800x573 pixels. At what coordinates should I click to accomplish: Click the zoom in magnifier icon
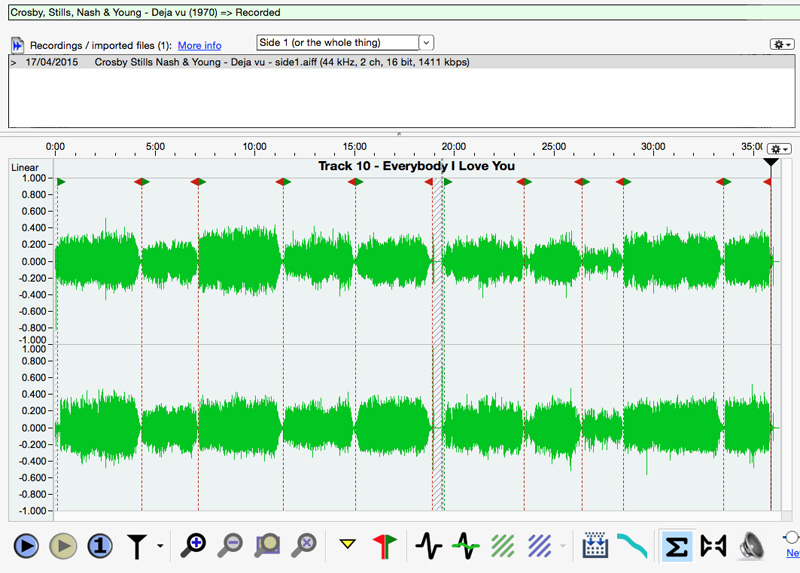click(x=193, y=546)
